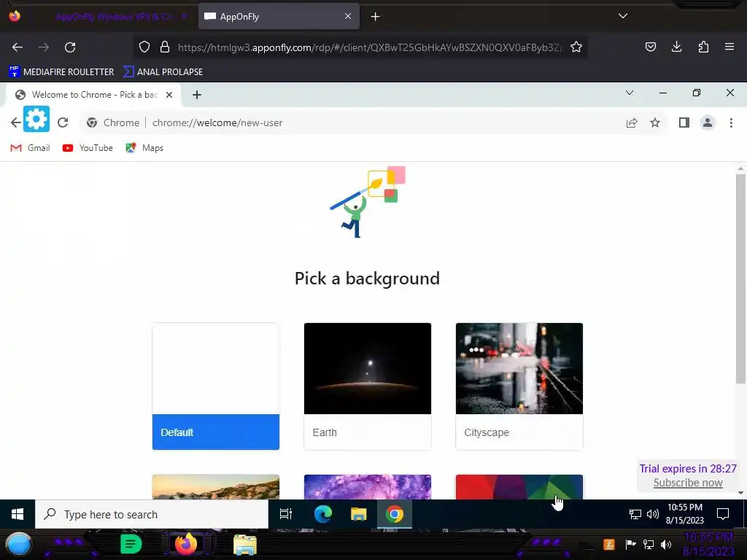Open File Explorer on remote taskbar

coord(359,514)
